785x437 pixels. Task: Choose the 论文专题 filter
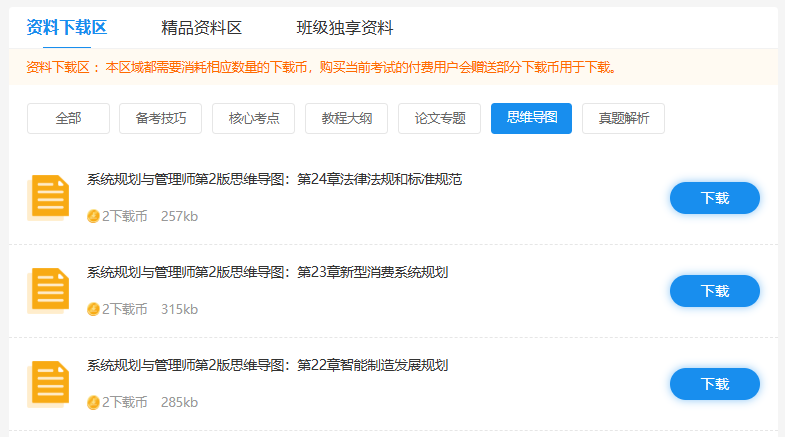coord(439,118)
